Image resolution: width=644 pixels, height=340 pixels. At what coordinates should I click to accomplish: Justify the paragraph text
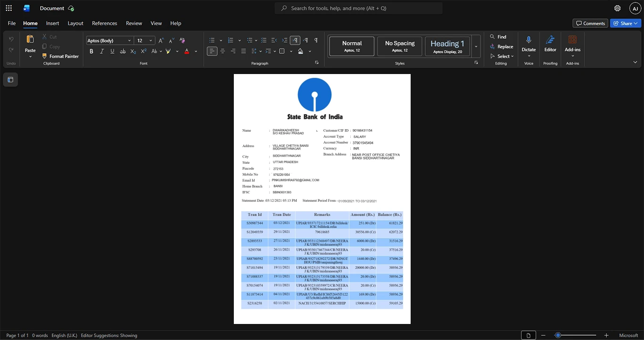pos(243,51)
